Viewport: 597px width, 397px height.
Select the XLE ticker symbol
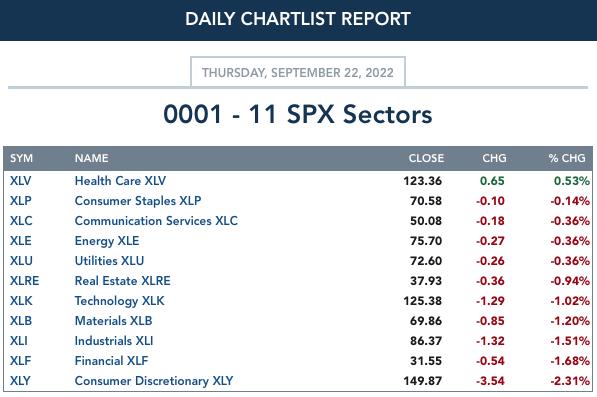coord(21,241)
